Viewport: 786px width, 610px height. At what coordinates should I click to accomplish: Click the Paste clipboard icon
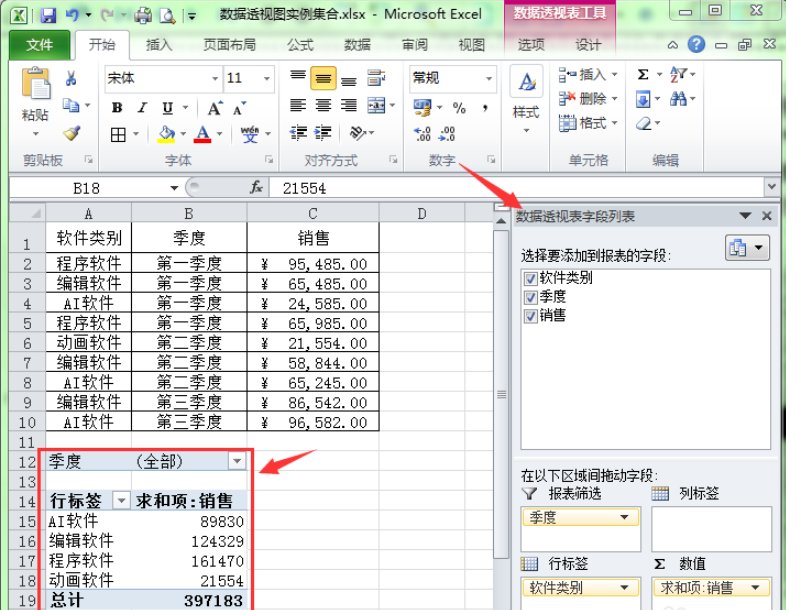tap(36, 83)
